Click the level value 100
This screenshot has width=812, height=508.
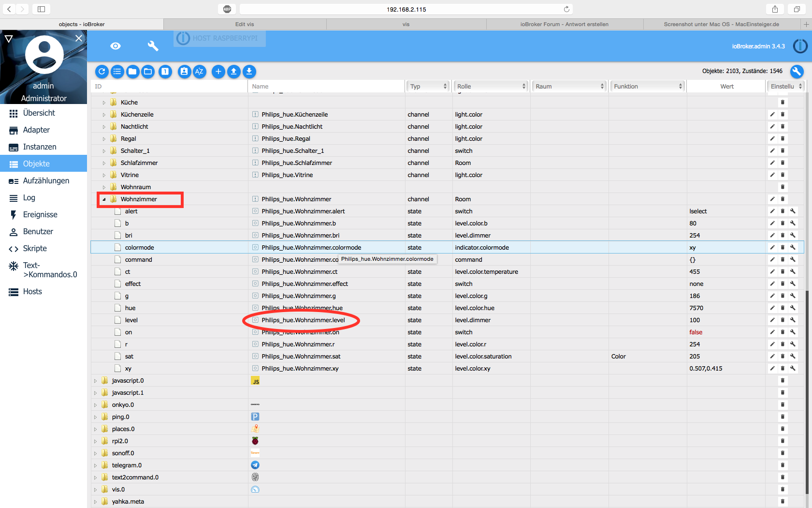click(x=695, y=320)
